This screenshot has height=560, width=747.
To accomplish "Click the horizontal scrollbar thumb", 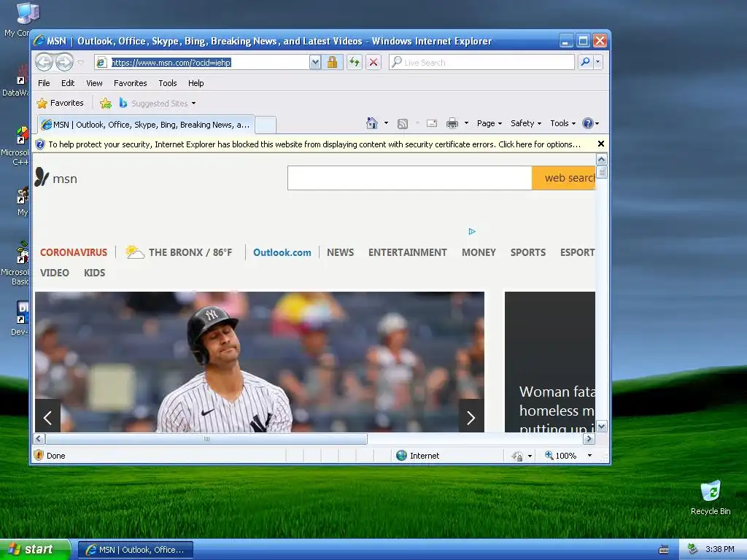I will 206,438.
